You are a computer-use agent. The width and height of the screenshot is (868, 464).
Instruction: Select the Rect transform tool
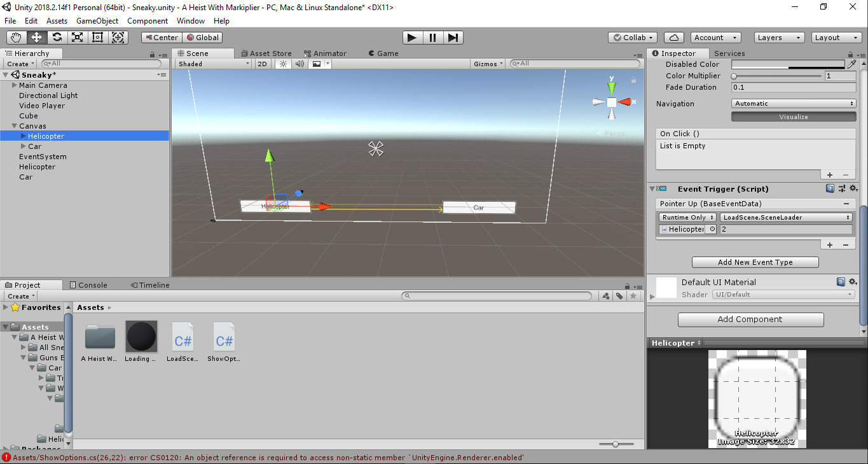(x=97, y=38)
